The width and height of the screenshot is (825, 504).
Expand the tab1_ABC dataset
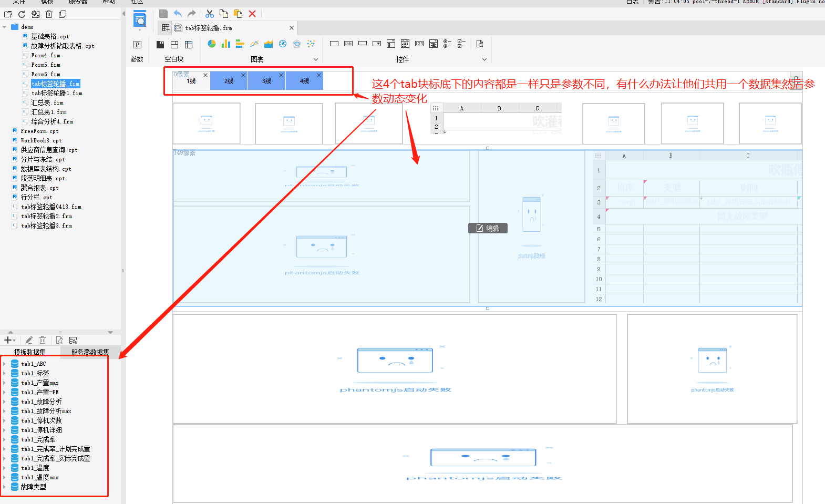tap(4, 364)
